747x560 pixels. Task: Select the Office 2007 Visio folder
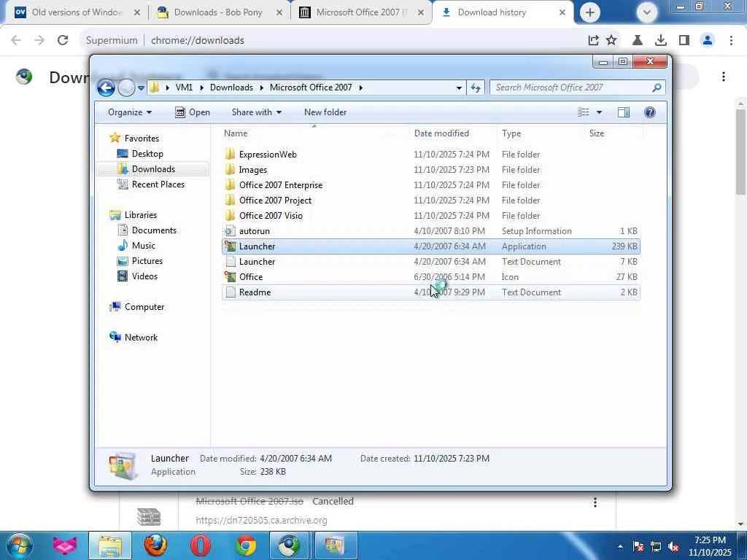coord(430,215)
